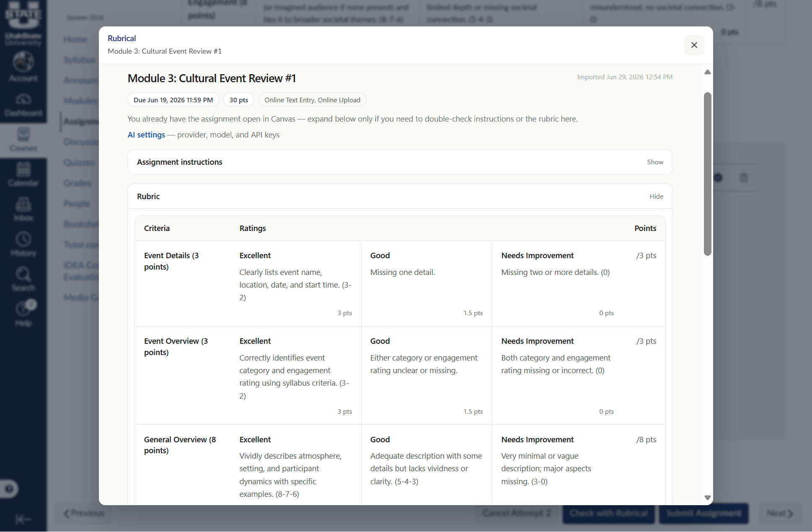Select Excellent rating for General Overview
The height and width of the screenshot is (532, 812).
[295, 465]
